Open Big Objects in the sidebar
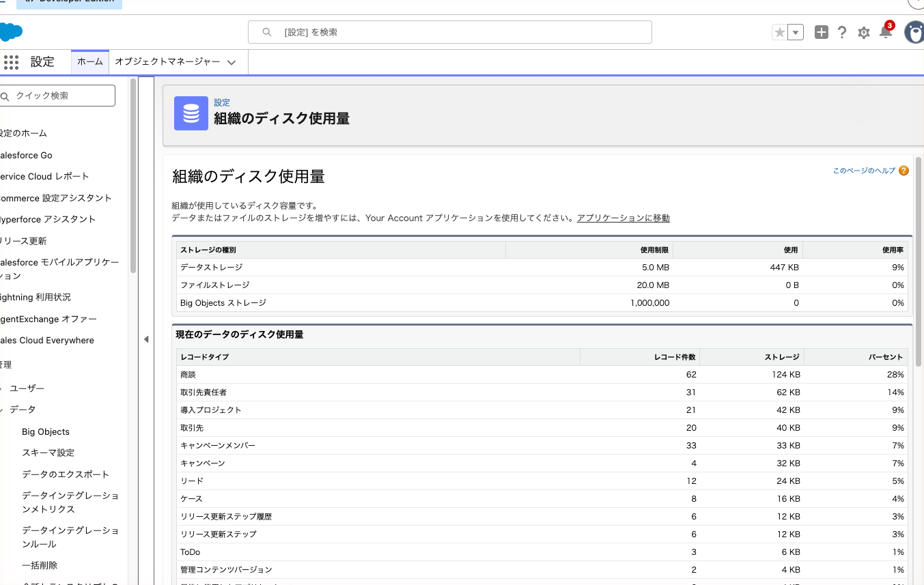Image resolution: width=924 pixels, height=585 pixels. pos(46,431)
